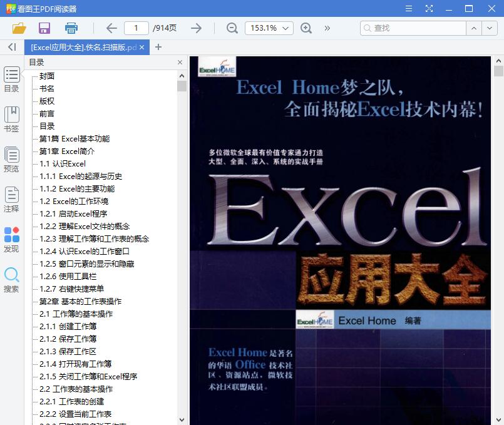This screenshot has height=425, width=504.
Task: Jump to 1.1 认识Excel
Action: [x=63, y=164]
